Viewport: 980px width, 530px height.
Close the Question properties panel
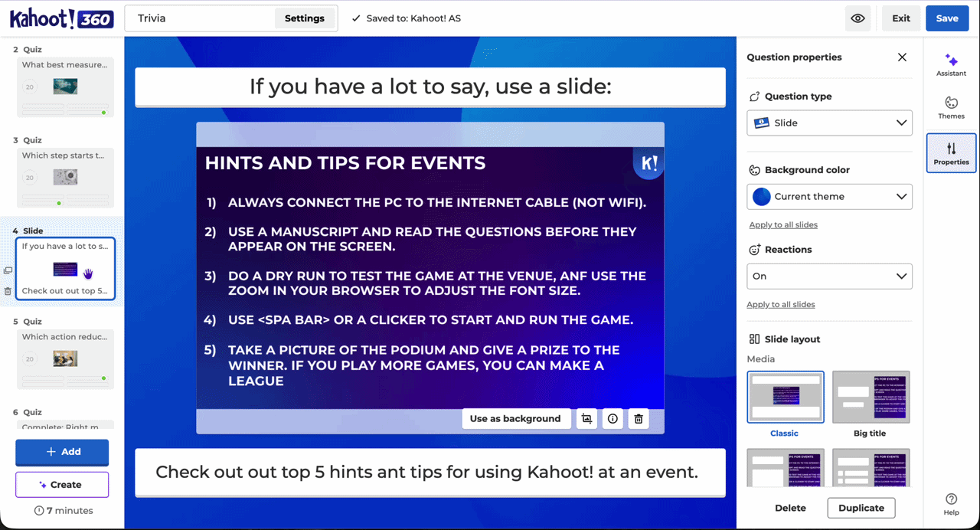pyautogui.click(x=902, y=57)
